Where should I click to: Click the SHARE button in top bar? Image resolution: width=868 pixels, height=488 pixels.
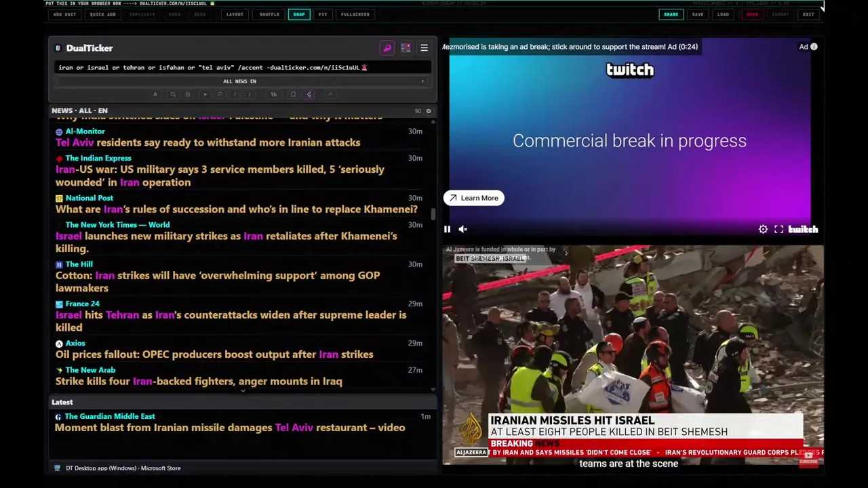tap(671, 14)
